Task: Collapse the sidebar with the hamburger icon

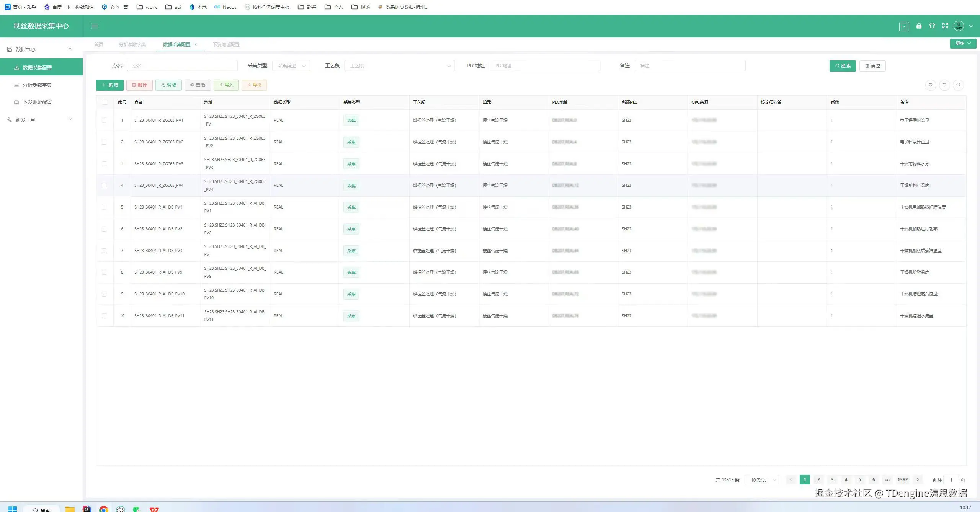Action: tap(95, 26)
